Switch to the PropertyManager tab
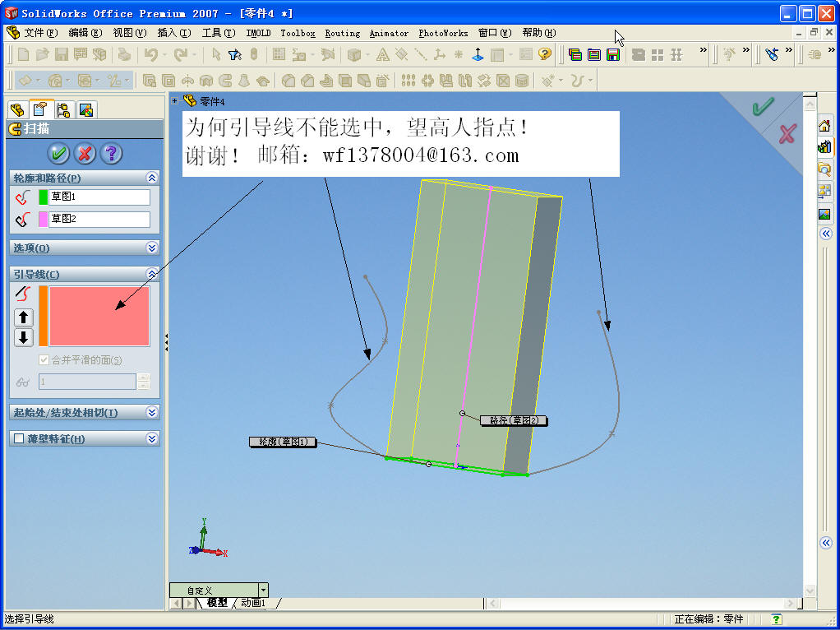Screen dimensions: 840x630 [x=41, y=109]
